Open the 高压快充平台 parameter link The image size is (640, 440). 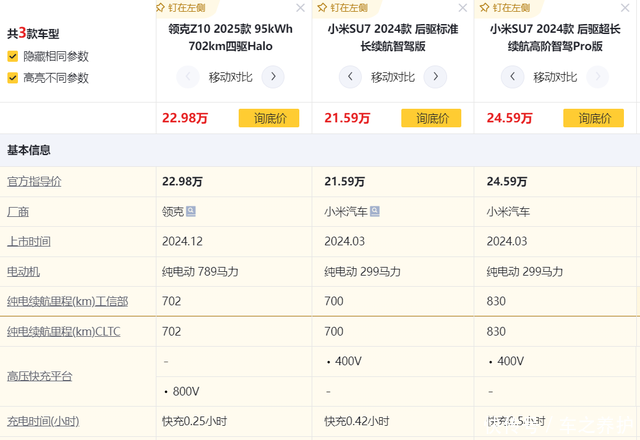pos(40,376)
